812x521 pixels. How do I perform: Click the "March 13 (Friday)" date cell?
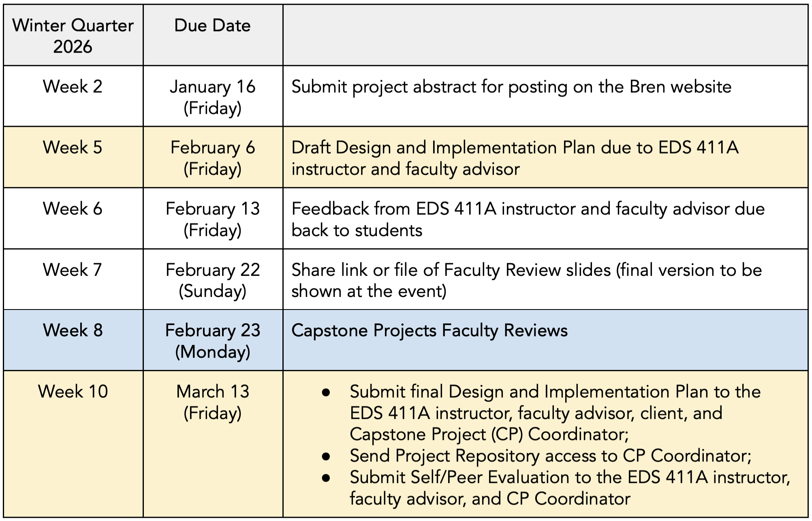pyautogui.click(x=212, y=402)
